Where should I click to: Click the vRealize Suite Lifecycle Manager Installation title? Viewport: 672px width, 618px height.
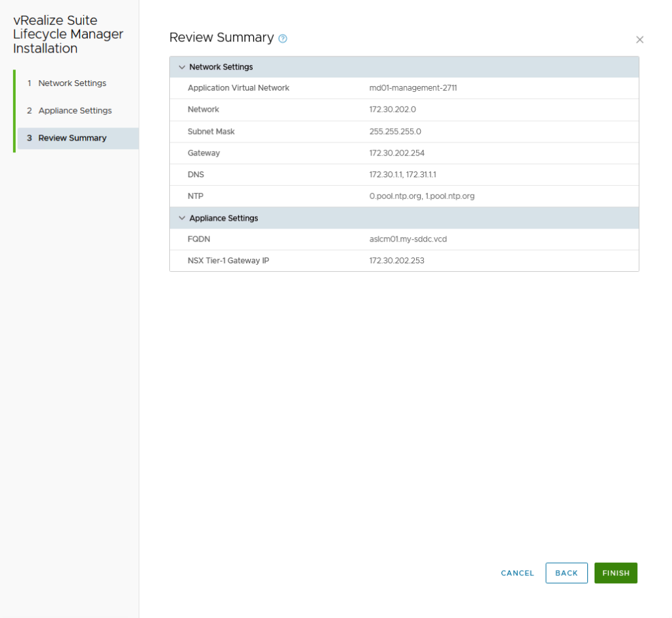point(68,35)
